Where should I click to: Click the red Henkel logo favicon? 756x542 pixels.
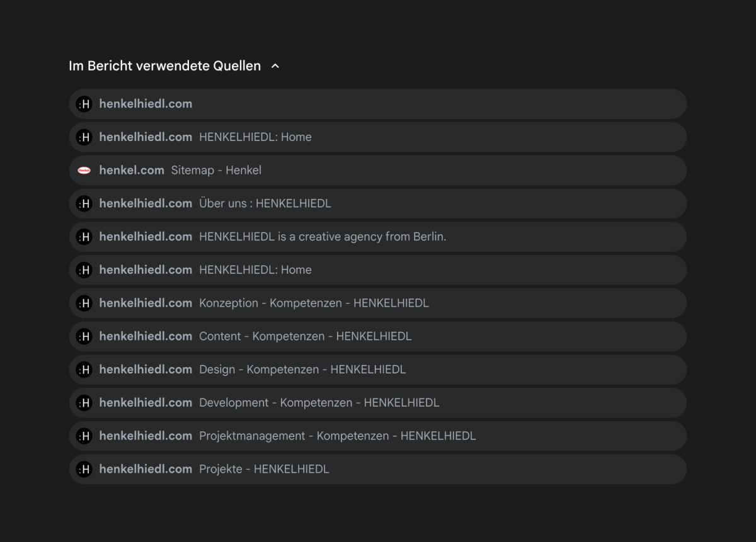click(84, 170)
